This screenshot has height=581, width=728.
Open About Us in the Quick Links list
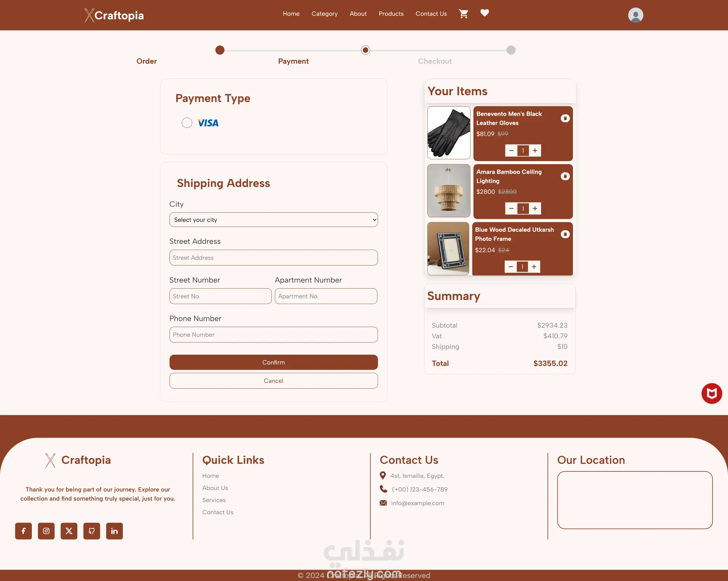point(215,488)
